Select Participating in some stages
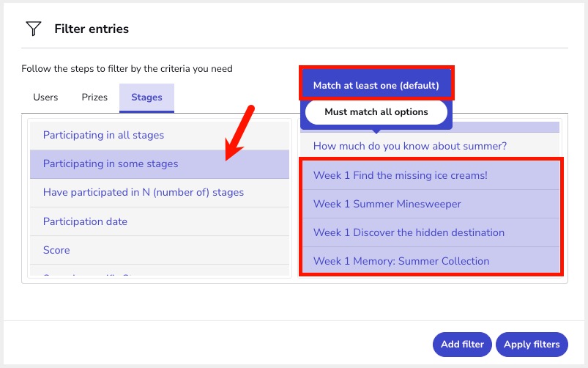 click(x=111, y=163)
